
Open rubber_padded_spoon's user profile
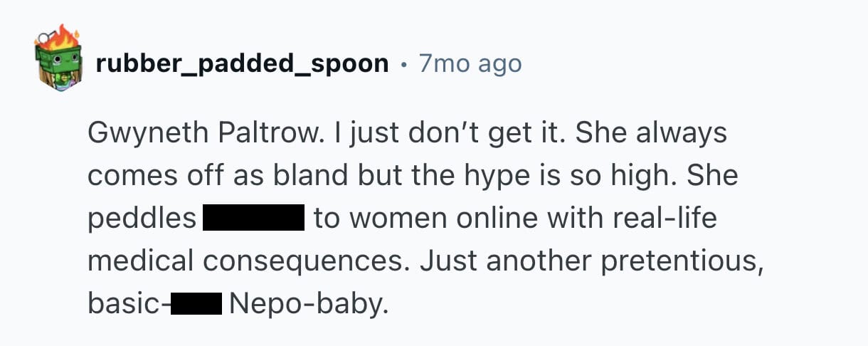coord(243,64)
